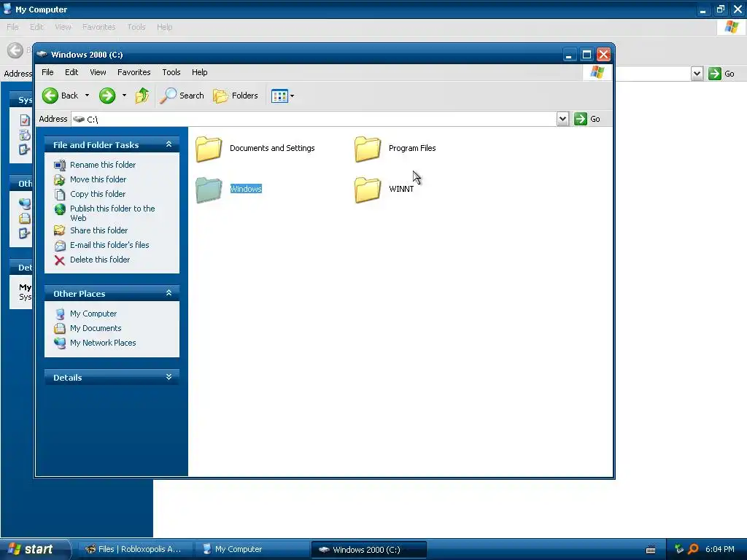Image resolution: width=747 pixels, height=560 pixels.
Task: Select the highlighted Windows folder icon
Action: pyautogui.click(x=209, y=190)
